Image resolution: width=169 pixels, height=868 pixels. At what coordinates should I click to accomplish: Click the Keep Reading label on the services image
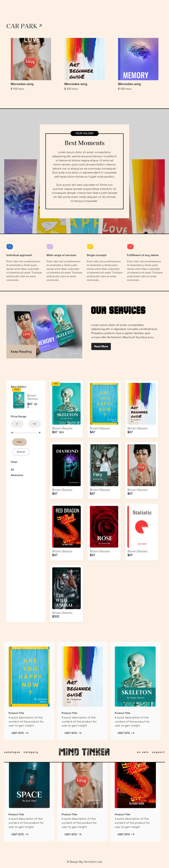point(21,351)
